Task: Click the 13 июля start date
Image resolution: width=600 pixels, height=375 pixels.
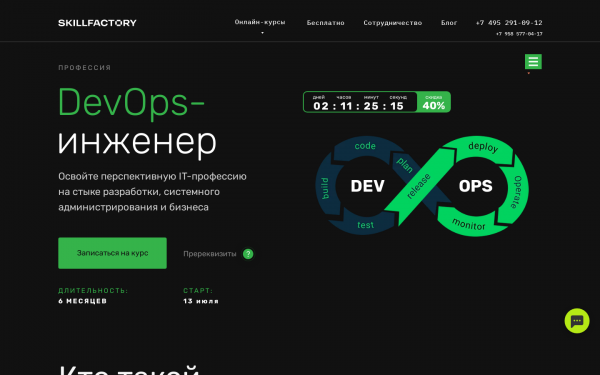Action: (x=201, y=301)
